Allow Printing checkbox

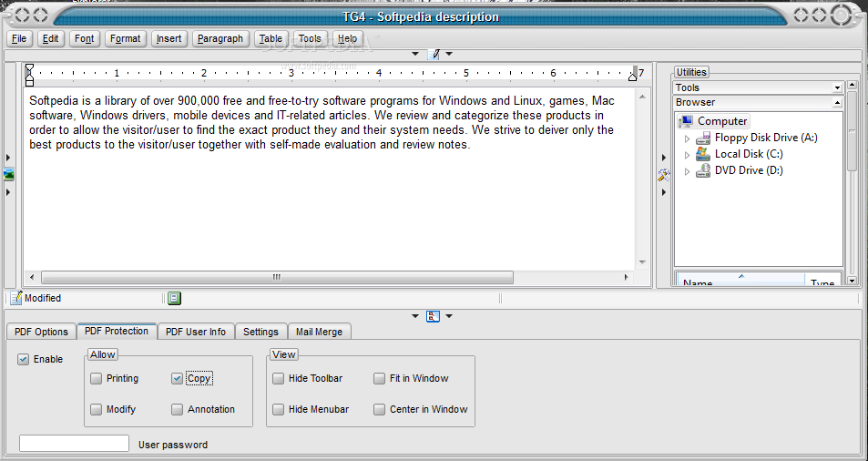pyautogui.click(x=97, y=378)
